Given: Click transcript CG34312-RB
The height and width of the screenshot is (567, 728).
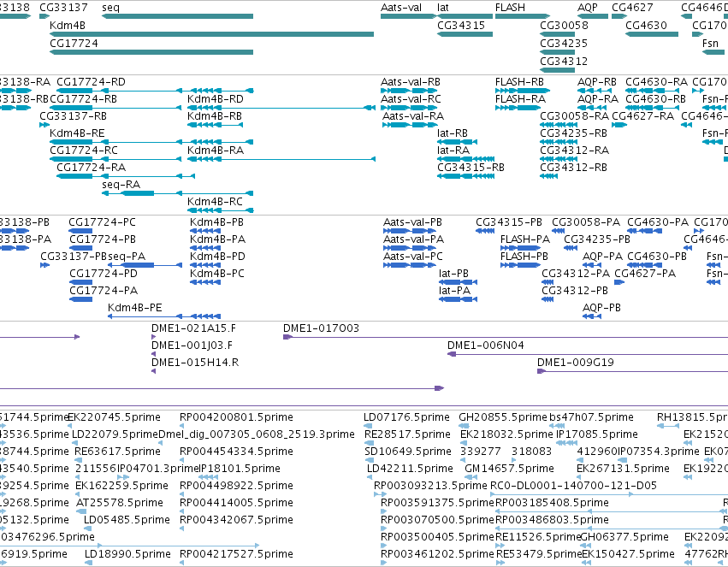Looking at the screenshot, I should [549, 176].
